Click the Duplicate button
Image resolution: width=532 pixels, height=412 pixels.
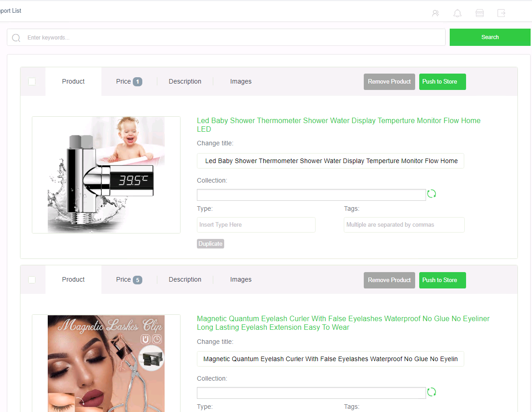point(211,243)
